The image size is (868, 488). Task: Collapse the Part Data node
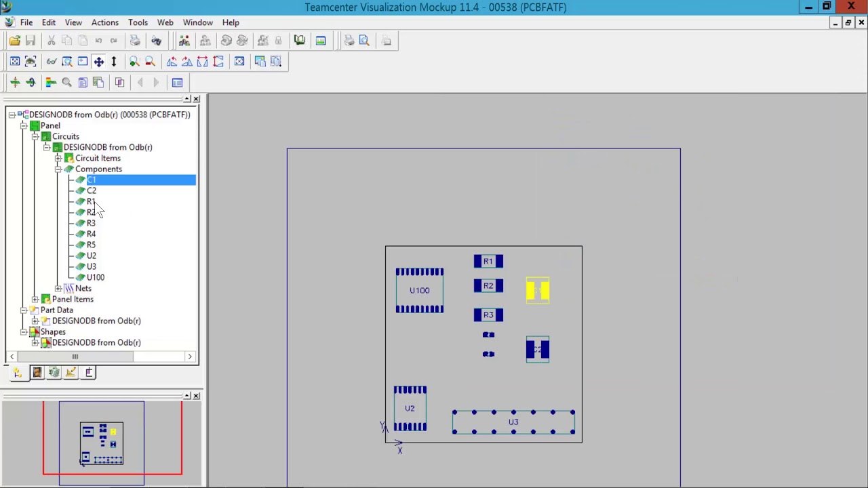(x=24, y=310)
